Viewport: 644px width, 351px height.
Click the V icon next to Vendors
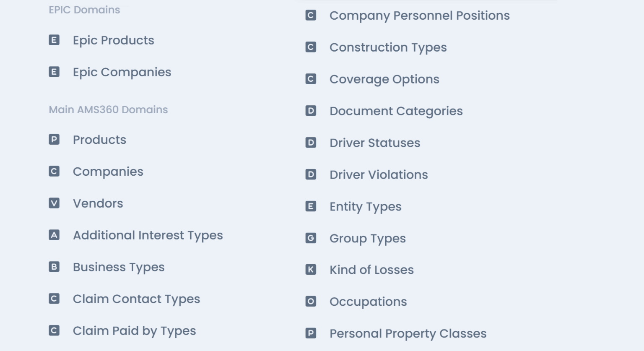point(54,203)
